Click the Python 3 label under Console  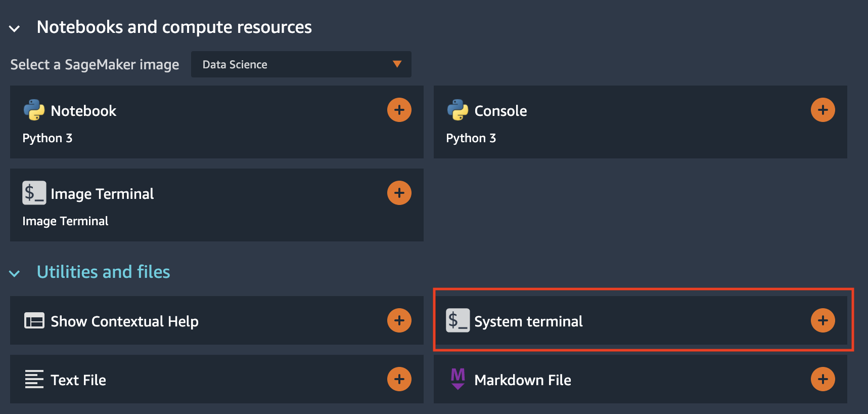pyautogui.click(x=471, y=138)
